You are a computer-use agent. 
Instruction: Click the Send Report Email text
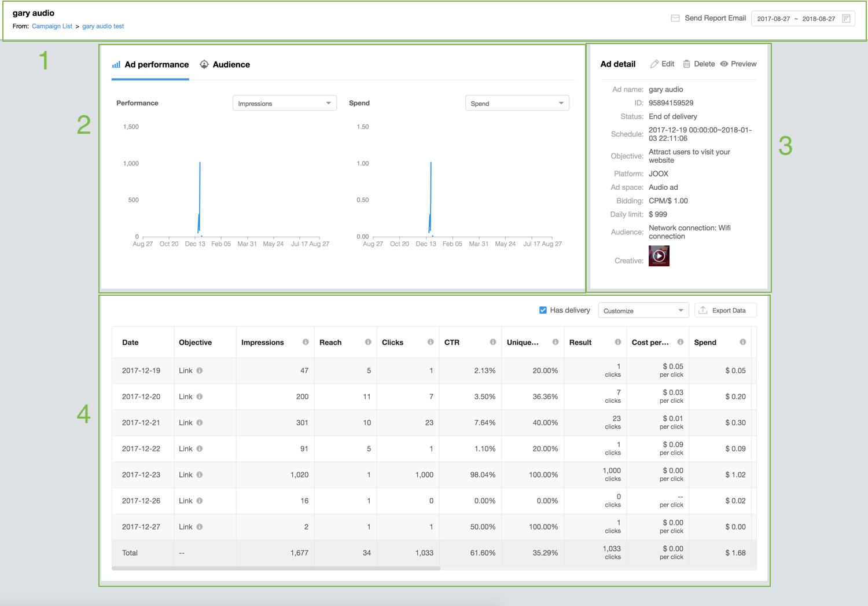(x=715, y=18)
